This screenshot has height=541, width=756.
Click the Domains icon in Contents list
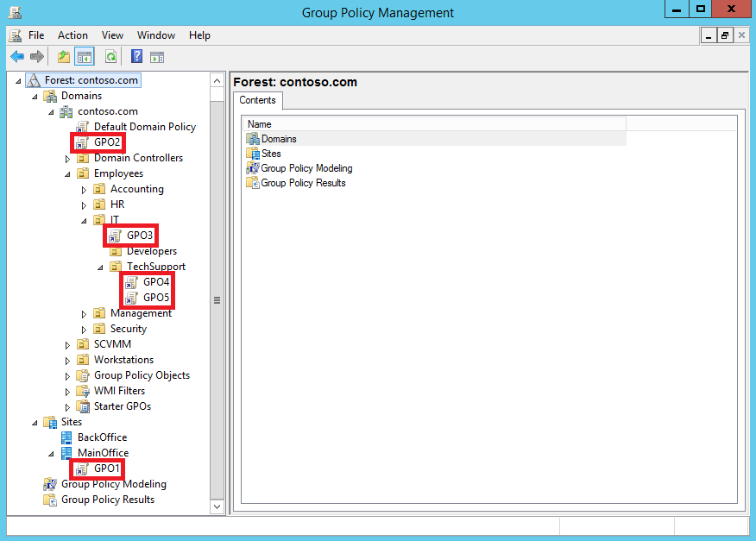[x=253, y=139]
